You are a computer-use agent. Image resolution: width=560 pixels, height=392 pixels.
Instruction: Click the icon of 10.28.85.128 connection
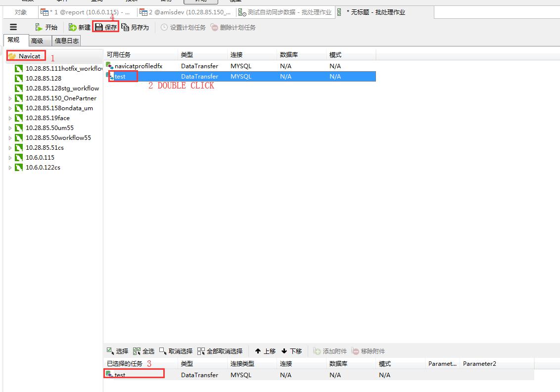[19, 78]
